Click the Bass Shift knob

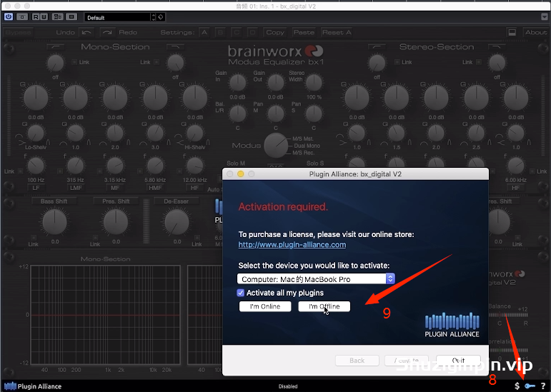[x=54, y=222]
